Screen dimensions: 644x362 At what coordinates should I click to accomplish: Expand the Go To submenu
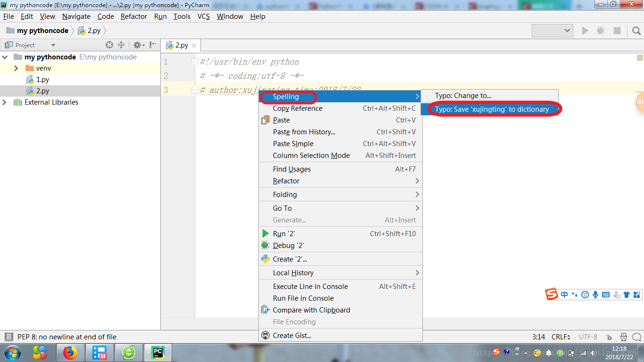(x=340, y=208)
